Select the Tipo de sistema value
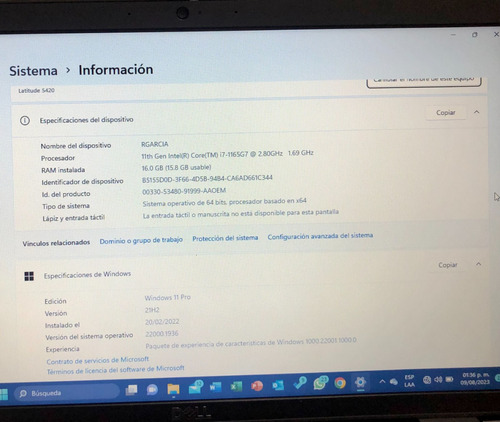This screenshot has width=500, height=422. (224, 202)
